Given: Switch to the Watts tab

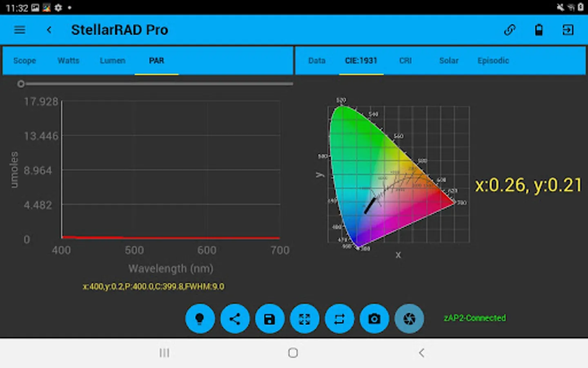Looking at the screenshot, I should pyautogui.click(x=69, y=61).
